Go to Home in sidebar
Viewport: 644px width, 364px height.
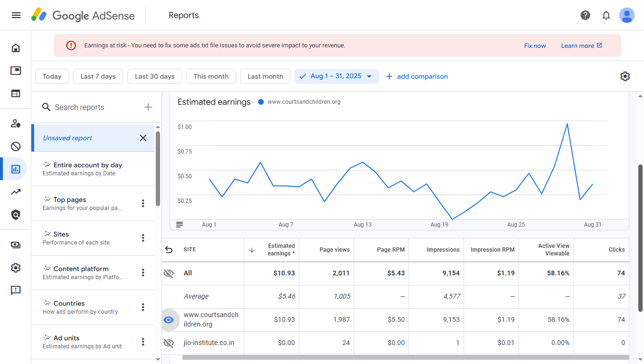[16, 48]
